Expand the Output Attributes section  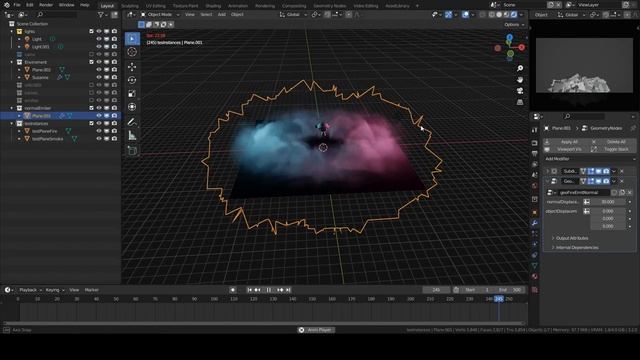pyautogui.click(x=572, y=238)
